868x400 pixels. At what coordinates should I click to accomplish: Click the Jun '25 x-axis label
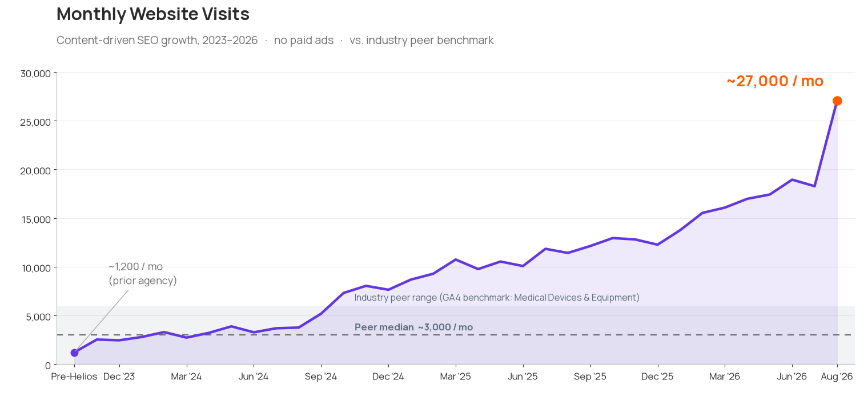tap(523, 377)
